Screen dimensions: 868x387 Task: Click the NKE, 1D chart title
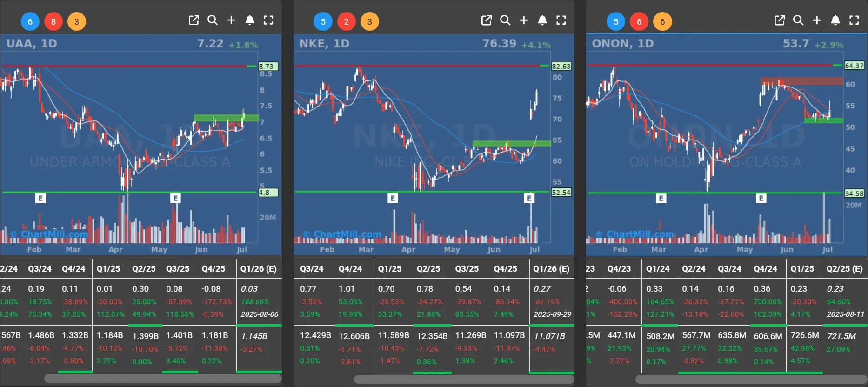(324, 43)
